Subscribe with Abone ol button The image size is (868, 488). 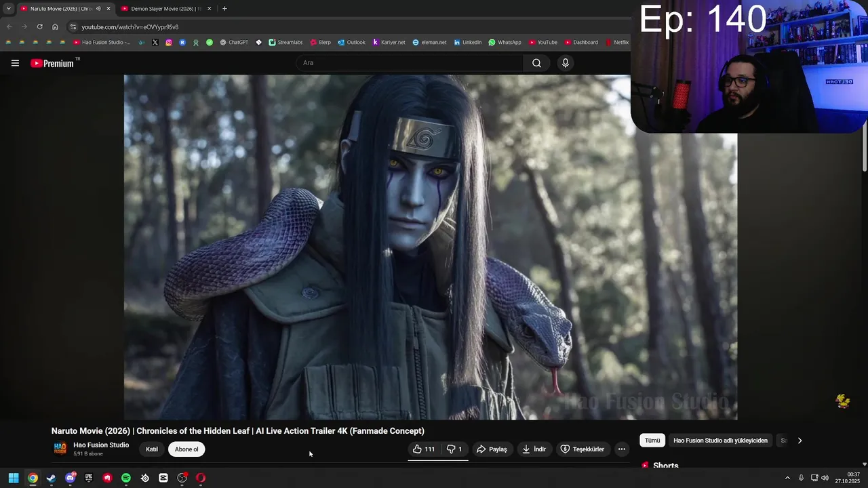[x=186, y=449]
